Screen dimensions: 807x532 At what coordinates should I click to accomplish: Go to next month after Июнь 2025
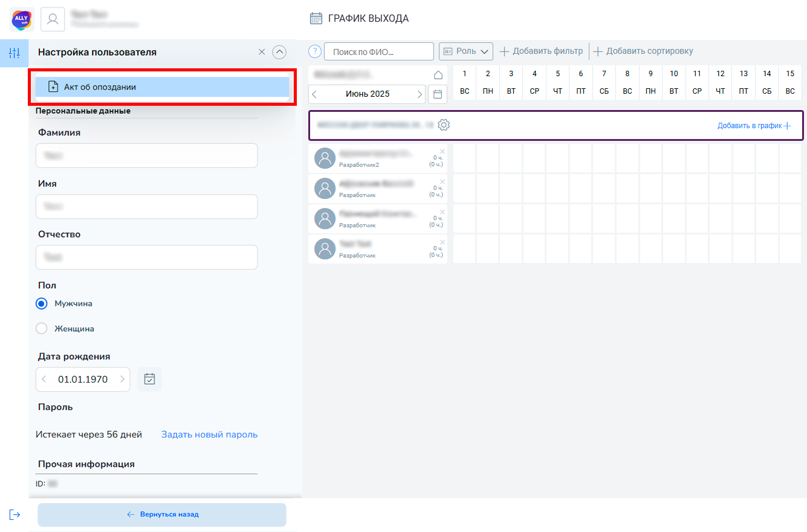[420, 94]
